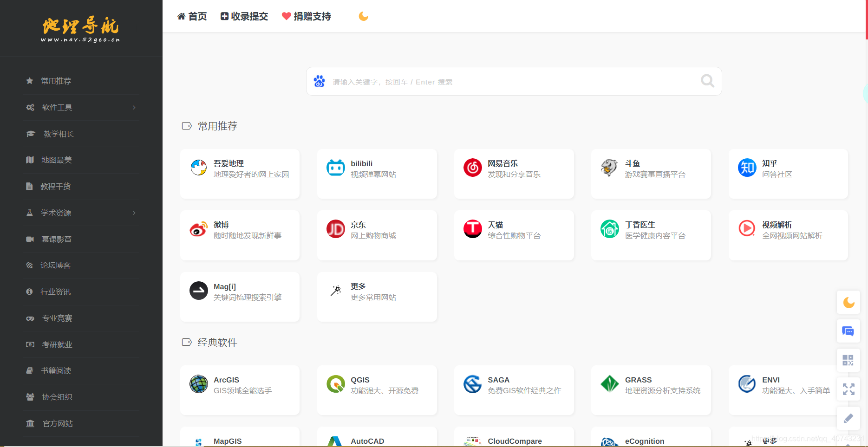
Task: Open 收录提交 submission page
Action: (x=244, y=16)
